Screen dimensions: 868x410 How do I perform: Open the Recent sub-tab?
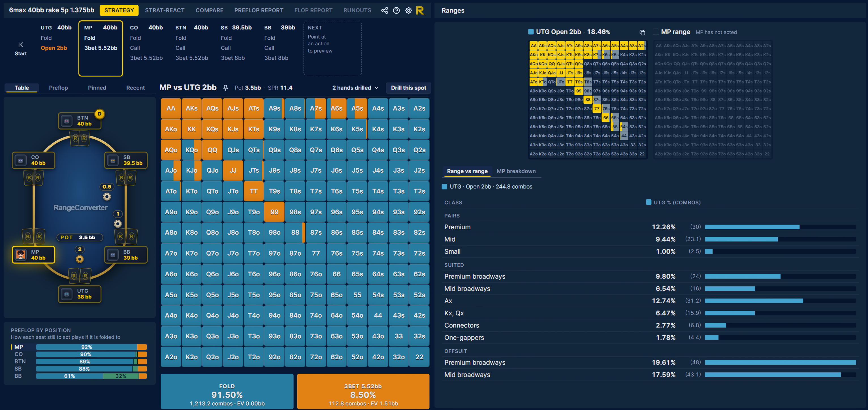[x=135, y=87]
